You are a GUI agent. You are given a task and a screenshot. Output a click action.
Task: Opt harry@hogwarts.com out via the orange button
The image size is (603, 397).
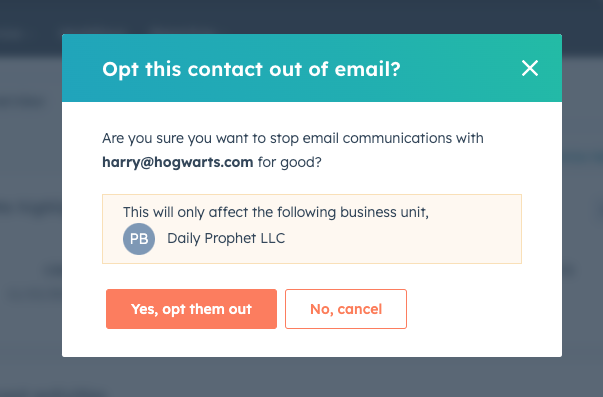(191, 309)
